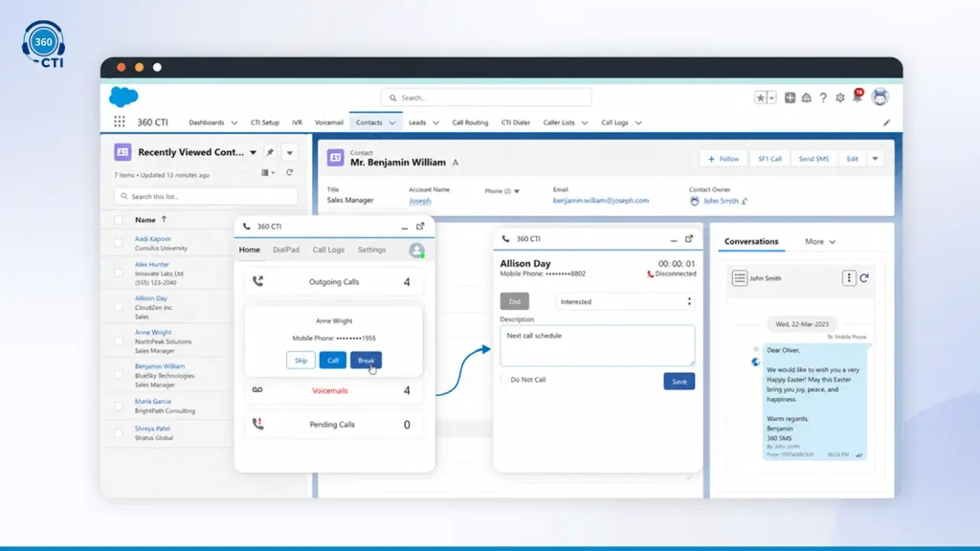Select the Benjamin William row checkbox
The width and height of the screenshot is (980, 551).
(119, 375)
